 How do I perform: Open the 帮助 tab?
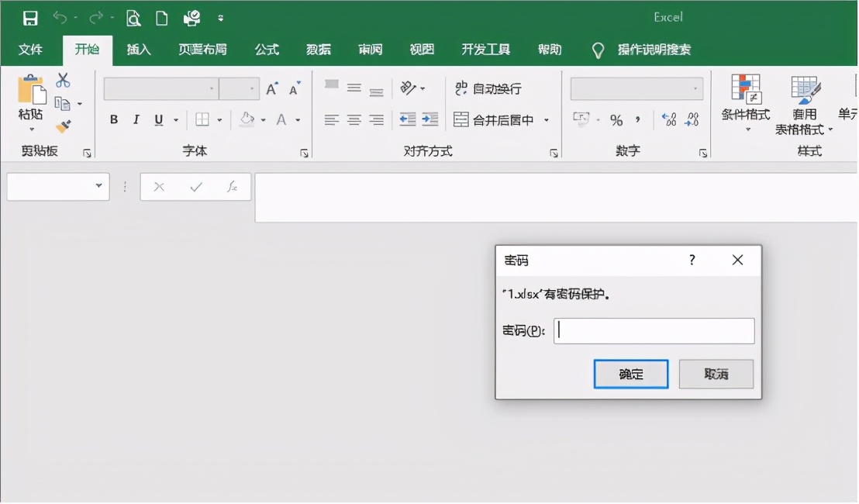(550, 50)
